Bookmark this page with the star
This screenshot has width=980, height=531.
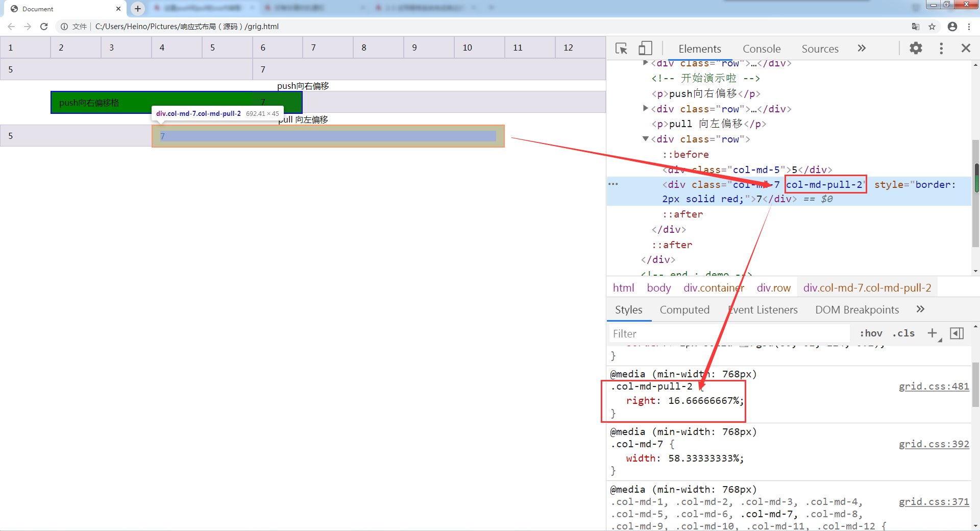932,27
